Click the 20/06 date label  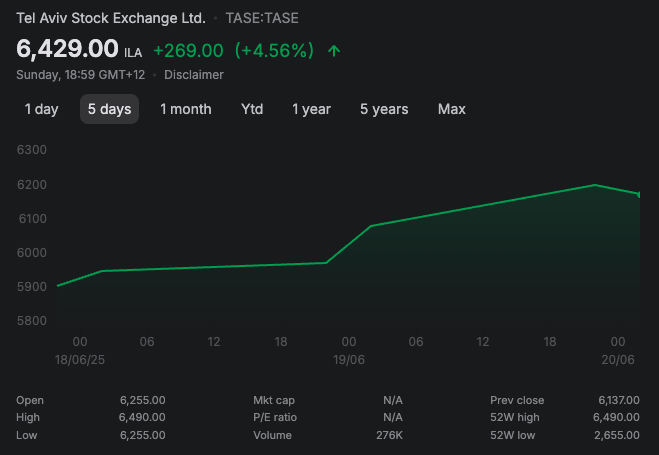pos(618,360)
